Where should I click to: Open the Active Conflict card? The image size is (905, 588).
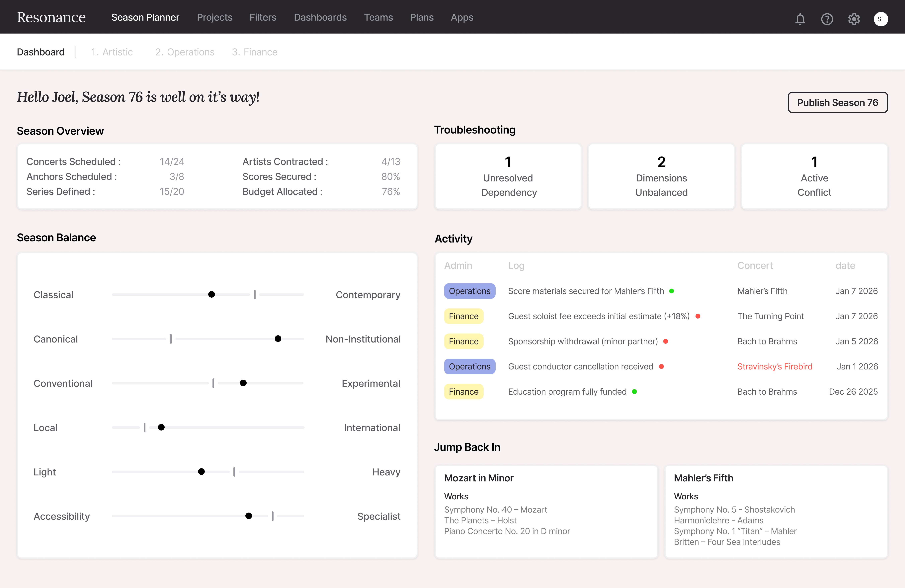pyautogui.click(x=814, y=177)
